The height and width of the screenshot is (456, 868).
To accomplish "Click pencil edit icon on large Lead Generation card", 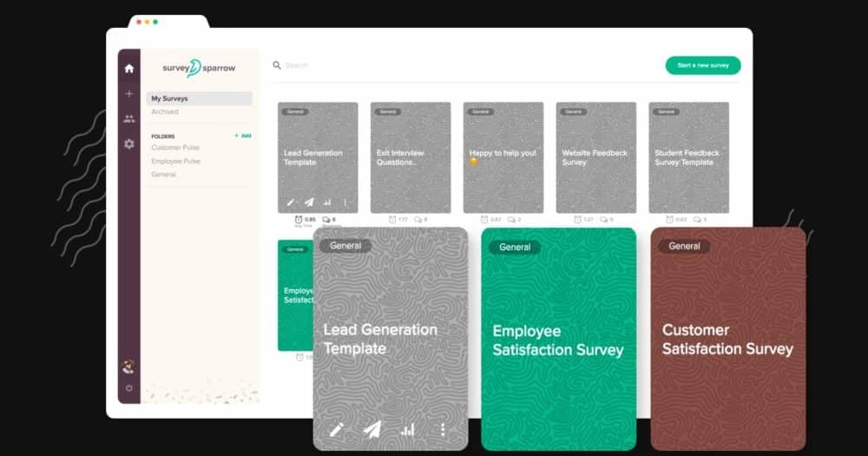I will (337, 429).
